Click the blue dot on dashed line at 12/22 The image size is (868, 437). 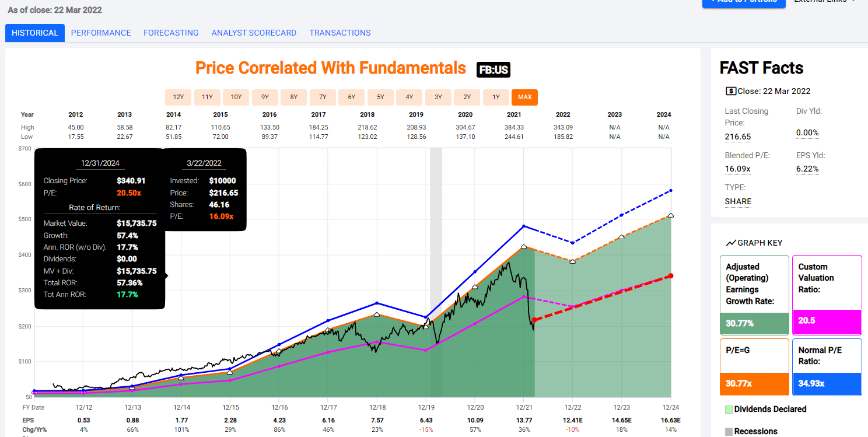572,243
